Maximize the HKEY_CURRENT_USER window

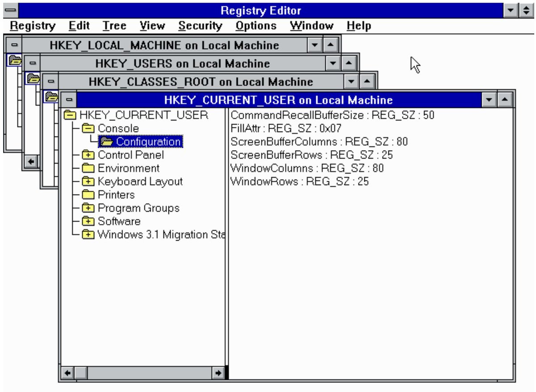(505, 100)
